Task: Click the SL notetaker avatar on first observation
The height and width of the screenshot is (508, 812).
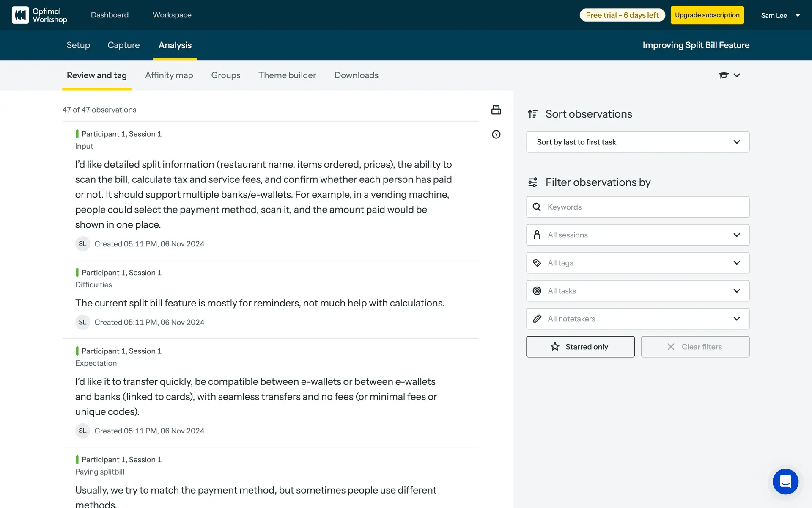Action: tap(82, 244)
